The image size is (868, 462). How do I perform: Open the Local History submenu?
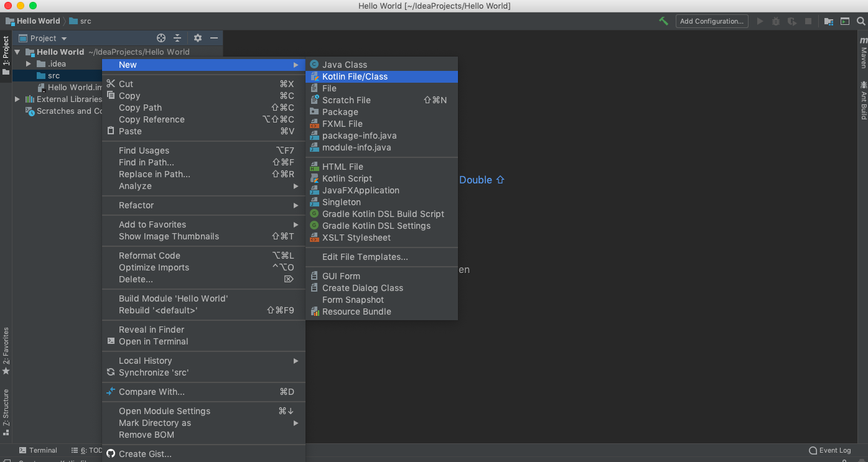coord(203,361)
